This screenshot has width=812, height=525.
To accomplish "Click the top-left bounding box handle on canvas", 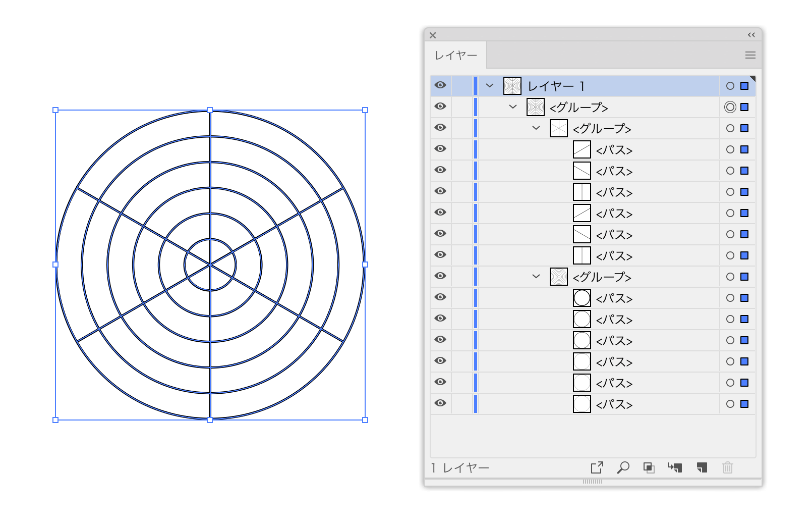I will 55,110.
